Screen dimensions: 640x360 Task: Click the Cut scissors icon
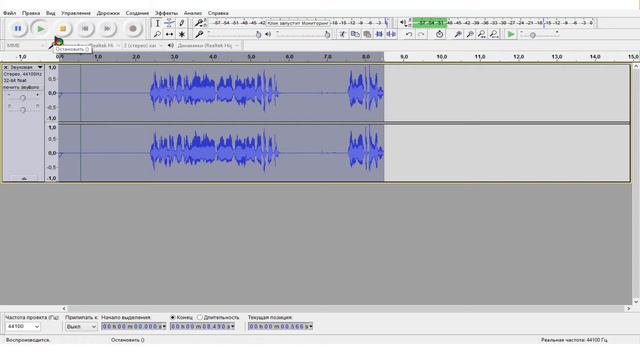coord(342,34)
